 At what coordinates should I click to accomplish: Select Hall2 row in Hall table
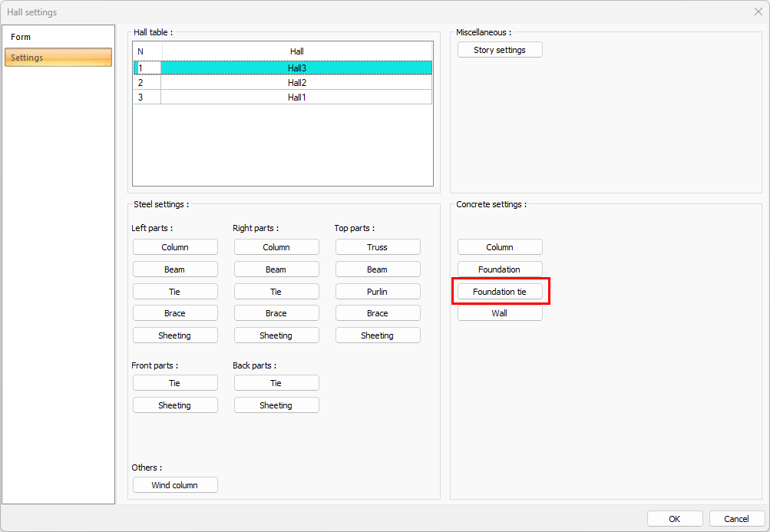tap(296, 82)
